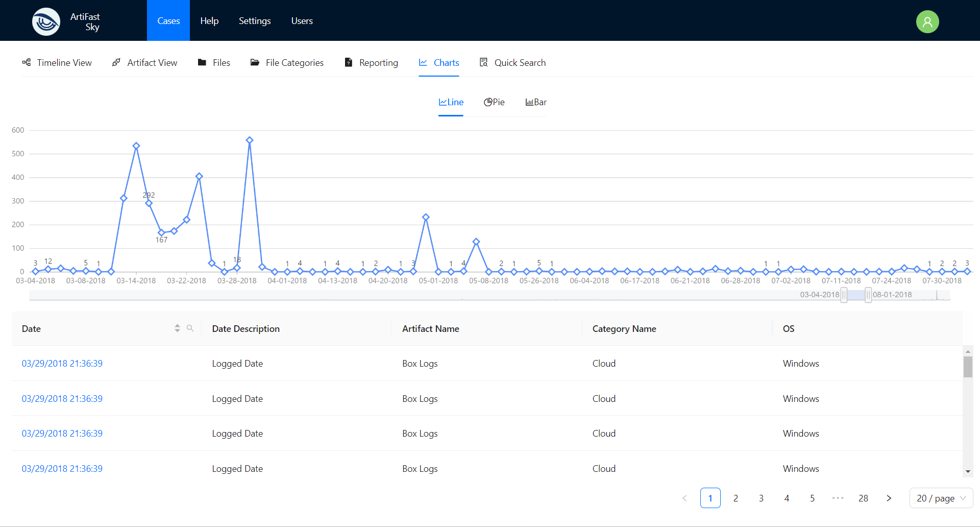This screenshot has height=527, width=980.
Task: Open first 03/29/2018 21:36:39 date link
Action: 62,364
